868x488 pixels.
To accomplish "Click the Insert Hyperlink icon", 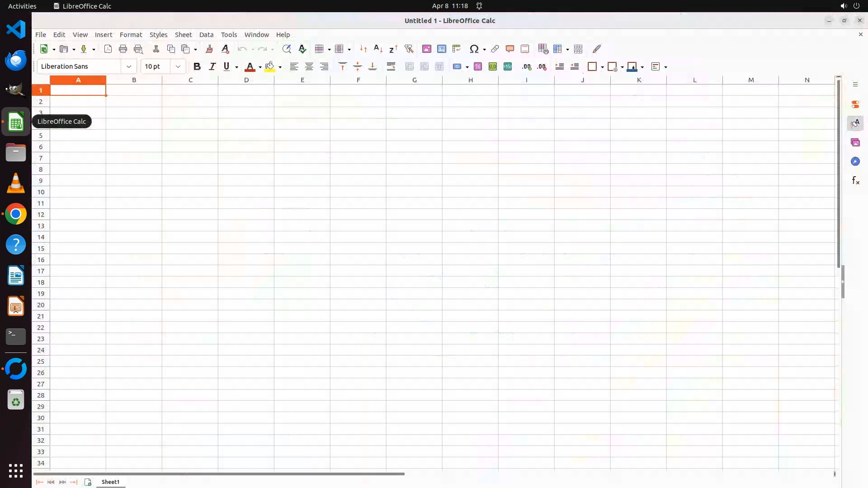I will [495, 49].
